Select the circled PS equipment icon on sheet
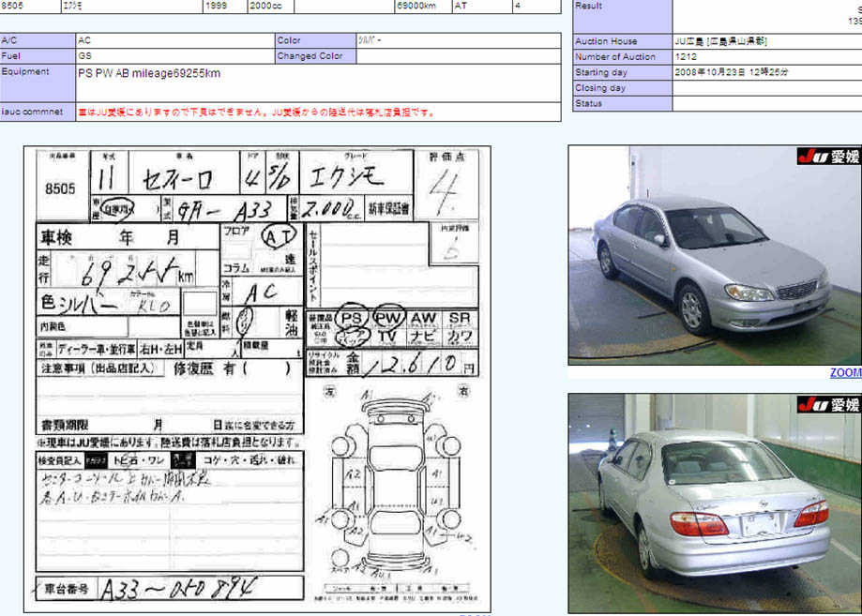Viewport: 862px width, 616px height. (x=351, y=319)
